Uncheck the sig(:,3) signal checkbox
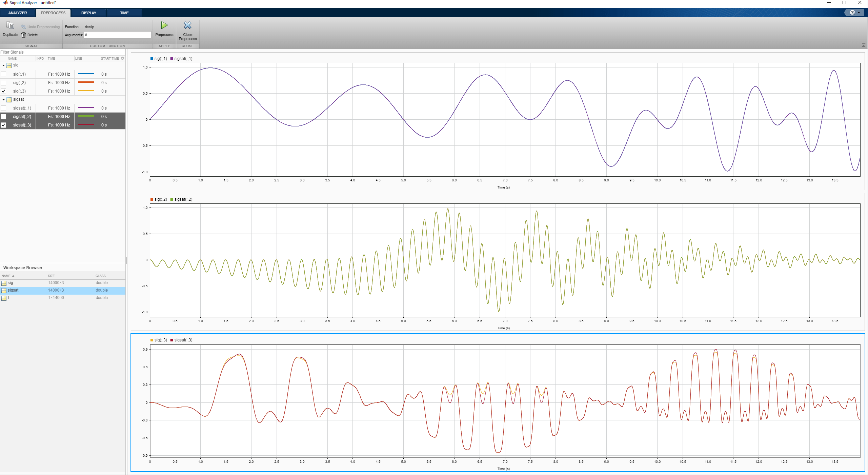The height and width of the screenshot is (475, 868). [x=4, y=91]
